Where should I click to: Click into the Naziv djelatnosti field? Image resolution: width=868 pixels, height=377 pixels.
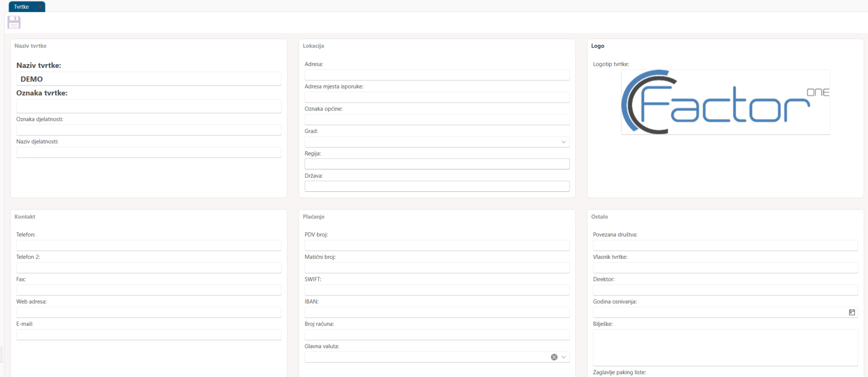(x=149, y=152)
